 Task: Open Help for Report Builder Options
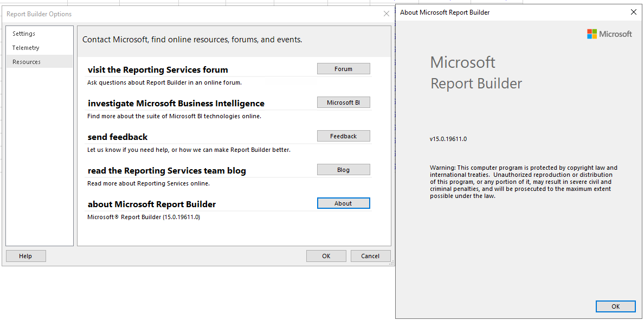click(25, 256)
